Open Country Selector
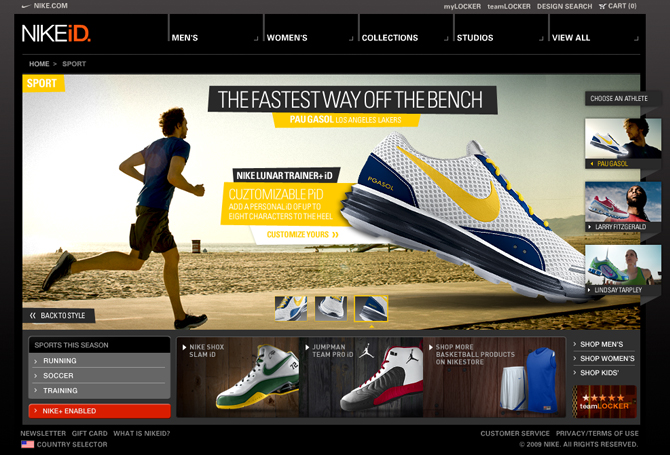This screenshot has height=455, width=670. tap(72, 444)
